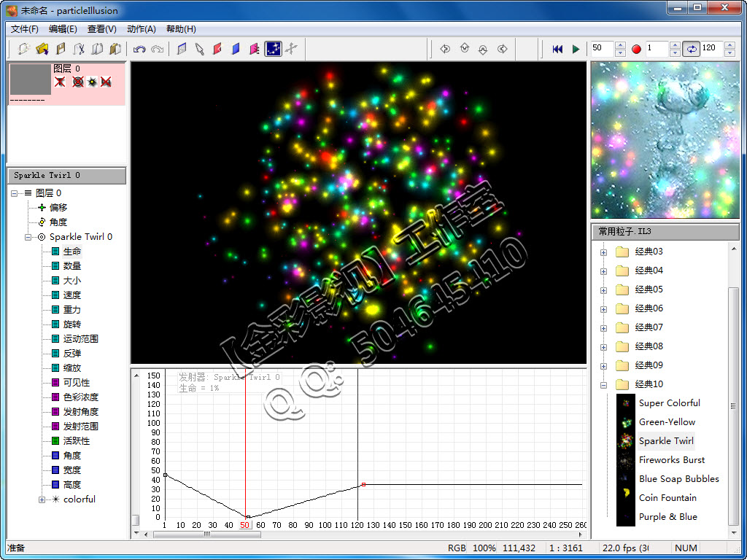Click the cut scissors toolbar icon
Screen dimensions: 747x560
tap(79, 49)
